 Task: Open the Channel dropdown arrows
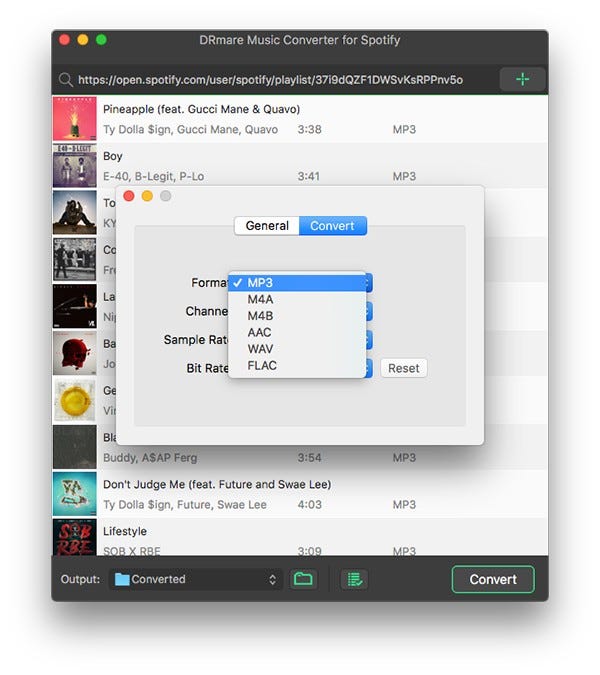click(x=369, y=311)
